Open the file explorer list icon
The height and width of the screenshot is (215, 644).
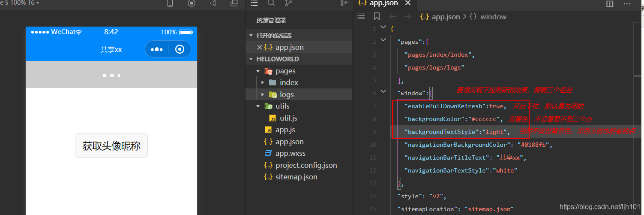pos(254,3)
